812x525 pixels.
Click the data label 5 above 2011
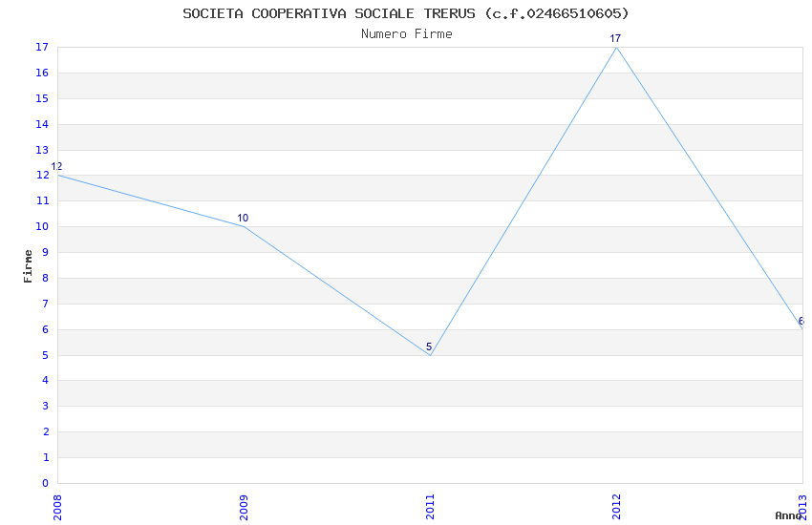429,346
